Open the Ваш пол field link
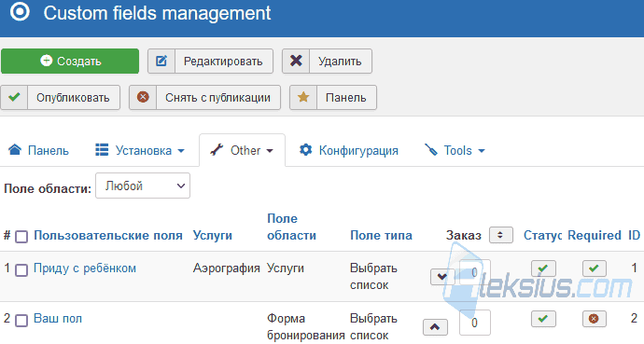This screenshot has width=644, height=344. pyautogui.click(x=58, y=318)
